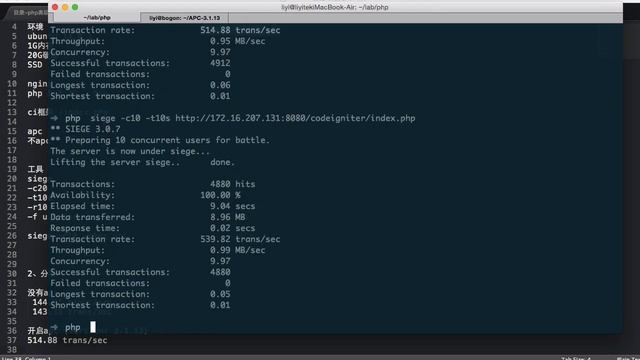Image resolution: width=640 pixels, height=360 pixels.
Task: Click the Throughput '0.95 MB/sec' value
Action: click(x=238, y=42)
